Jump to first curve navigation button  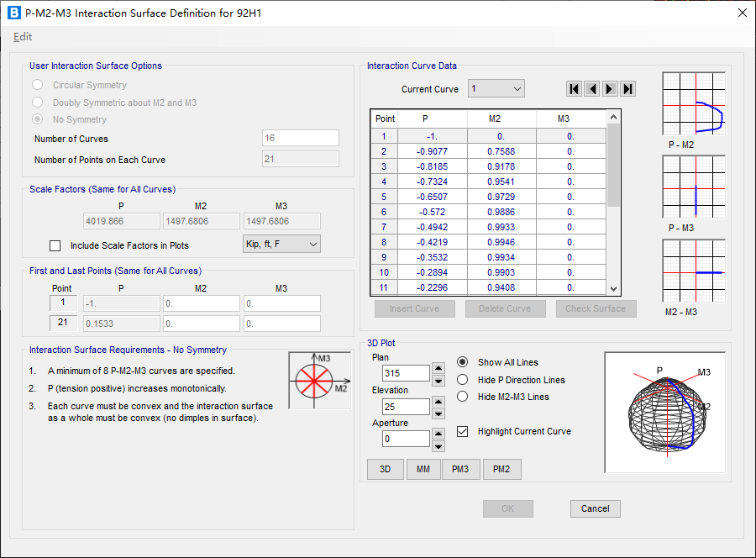click(574, 89)
